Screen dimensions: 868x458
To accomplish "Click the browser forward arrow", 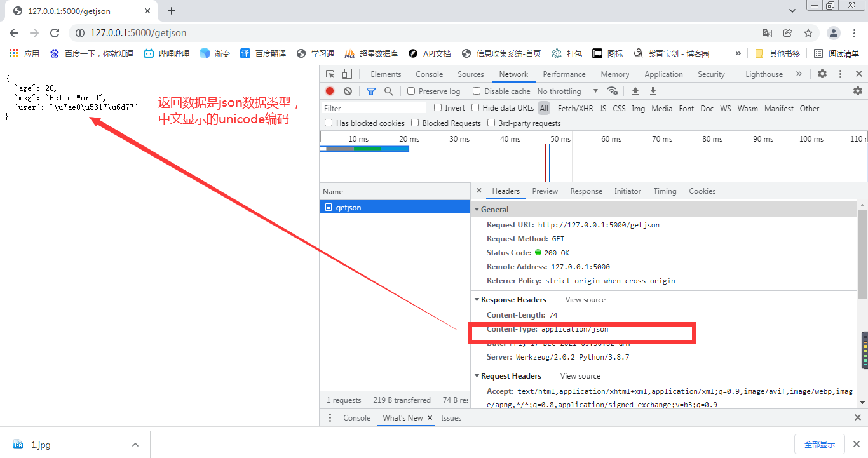I will [x=34, y=33].
